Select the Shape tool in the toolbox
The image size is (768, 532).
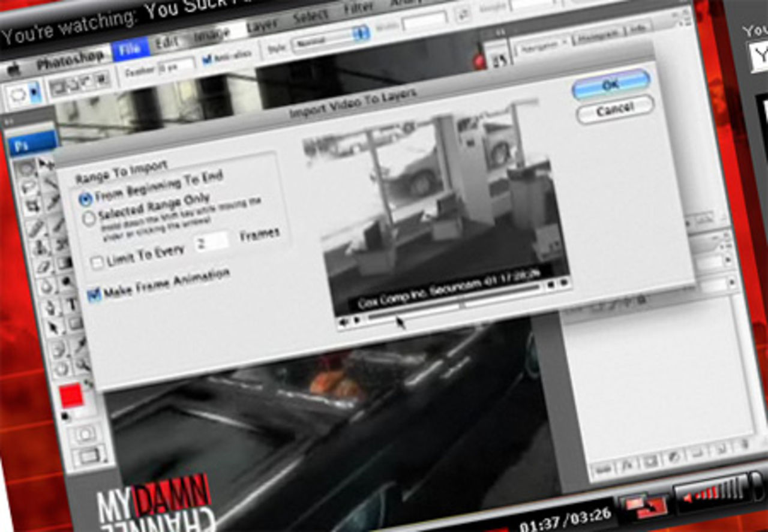pyautogui.click(x=76, y=324)
